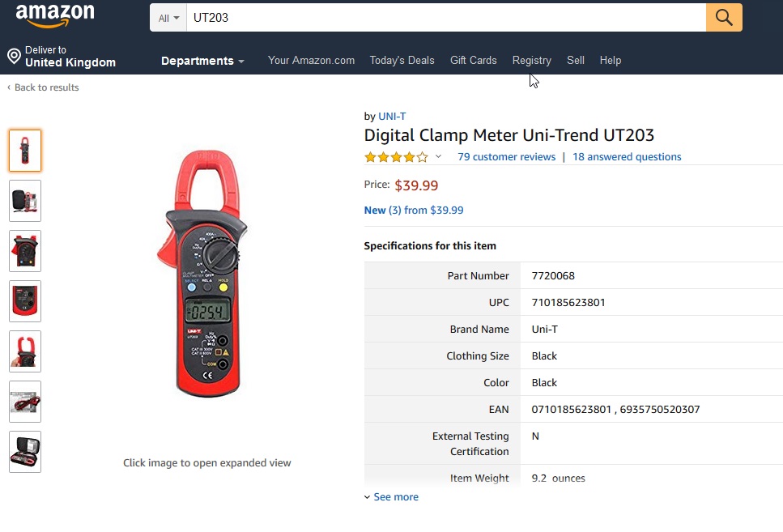Click the Deliver to location pin icon

coord(14,56)
